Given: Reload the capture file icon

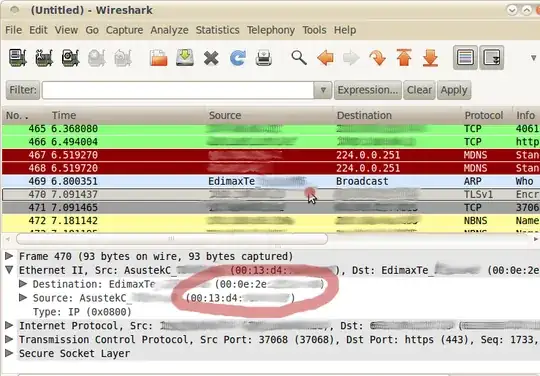Looking at the screenshot, I should point(238,58).
